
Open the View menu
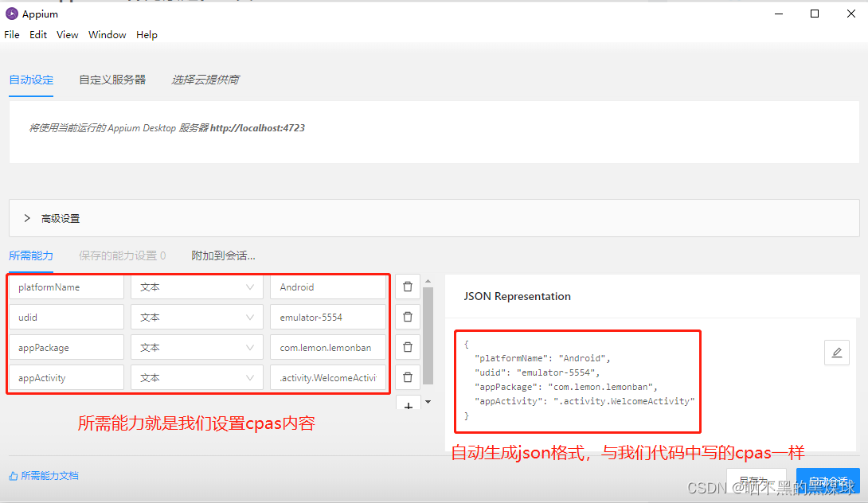coord(68,35)
